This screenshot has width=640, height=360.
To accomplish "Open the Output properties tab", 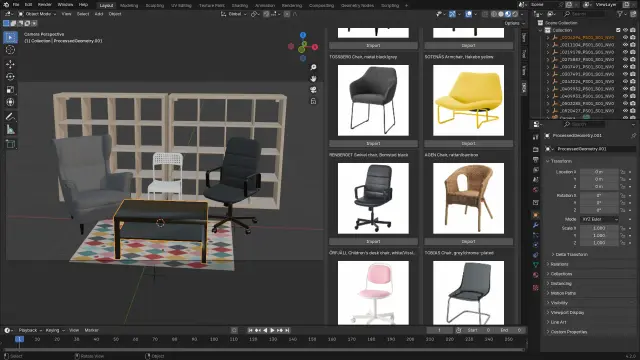I will pos(536,160).
